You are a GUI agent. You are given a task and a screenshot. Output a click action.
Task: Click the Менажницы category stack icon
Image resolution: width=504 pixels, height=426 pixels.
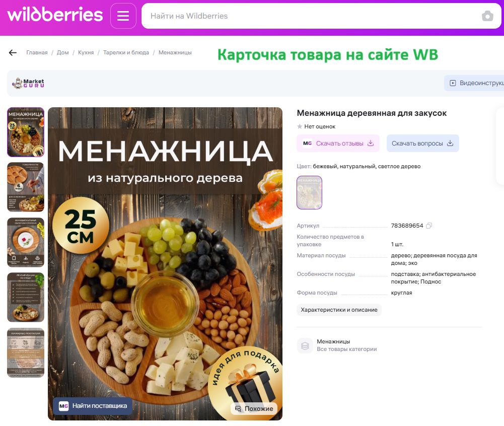click(x=305, y=345)
